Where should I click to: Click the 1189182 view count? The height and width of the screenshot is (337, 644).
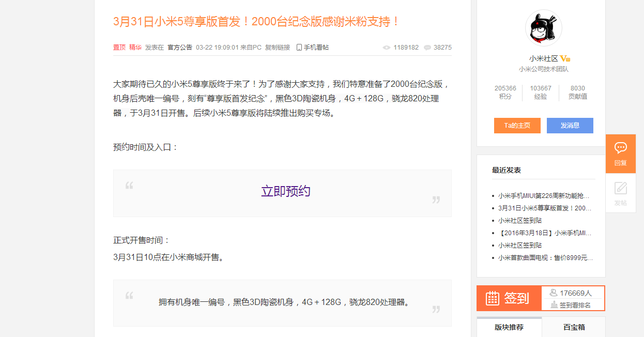pos(406,48)
